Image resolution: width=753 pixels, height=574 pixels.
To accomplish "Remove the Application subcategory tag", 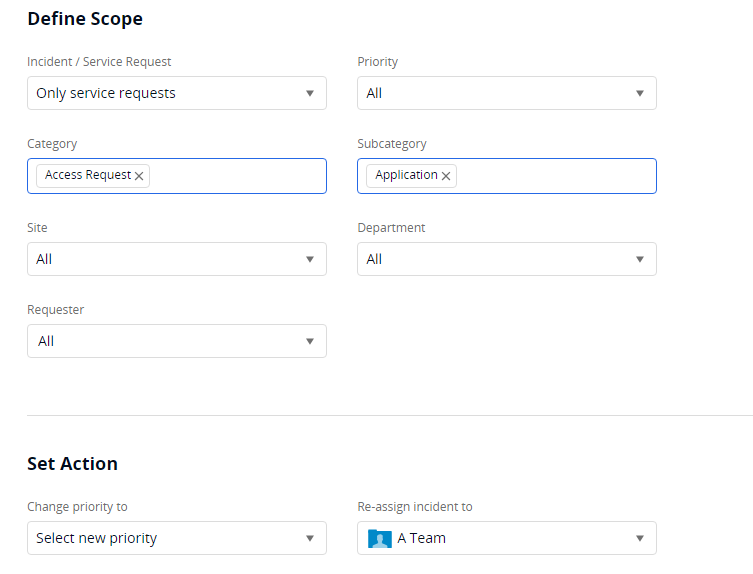I will (446, 176).
